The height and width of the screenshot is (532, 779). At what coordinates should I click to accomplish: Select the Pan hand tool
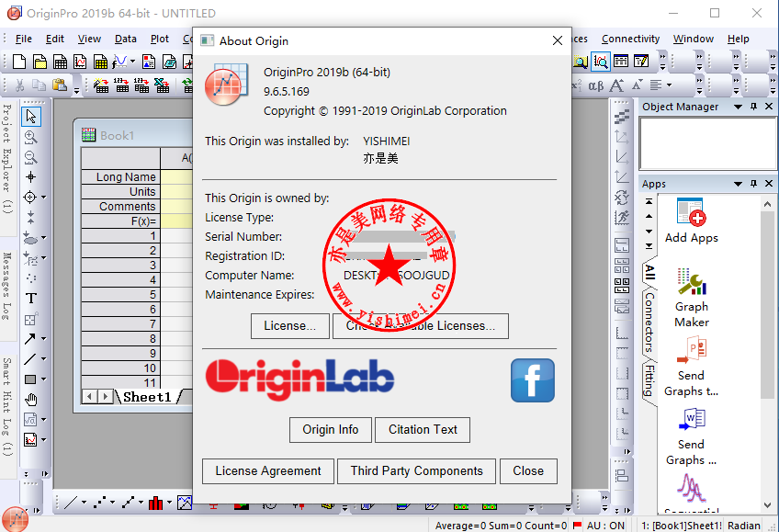pyautogui.click(x=31, y=400)
